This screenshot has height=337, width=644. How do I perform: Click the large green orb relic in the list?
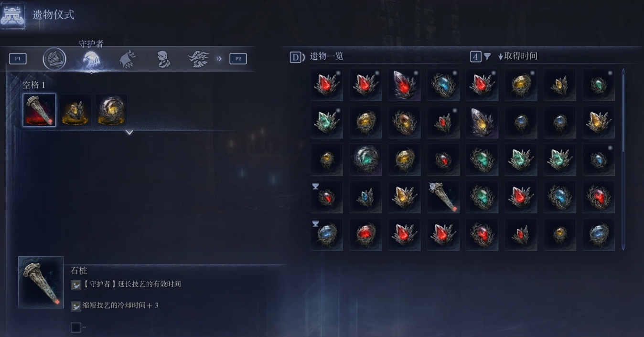click(x=365, y=159)
